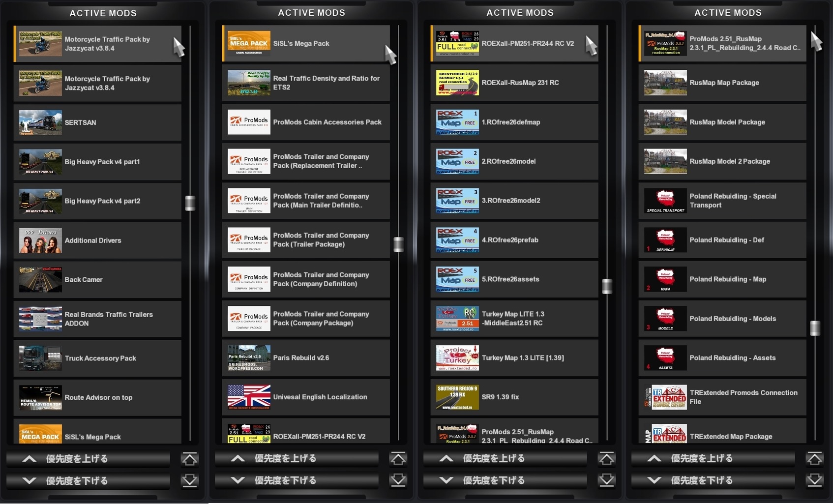Image resolution: width=833 pixels, height=504 pixels.
Task: Select the SERTSAN mod thumbnail
Action: pos(40,122)
